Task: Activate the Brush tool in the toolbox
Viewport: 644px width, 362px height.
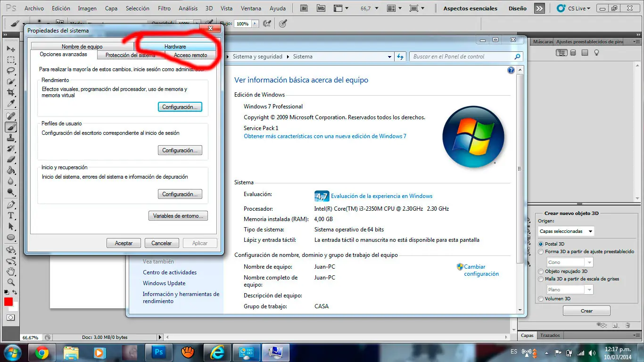Action: pos(11,127)
